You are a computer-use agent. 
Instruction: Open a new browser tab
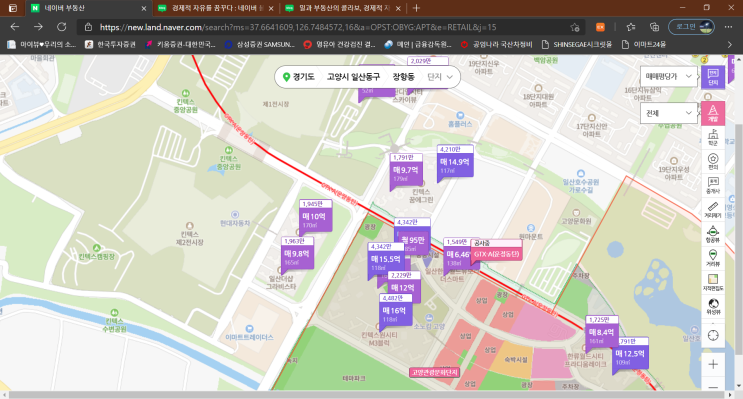416,8
